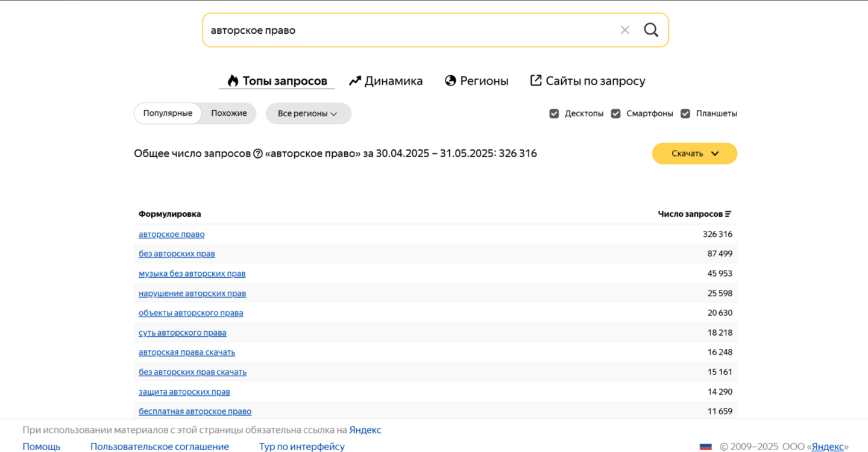Image resolution: width=868 pixels, height=452 pixels.
Task: Disable the Планшеты checkbox
Action: click(685, 113)
